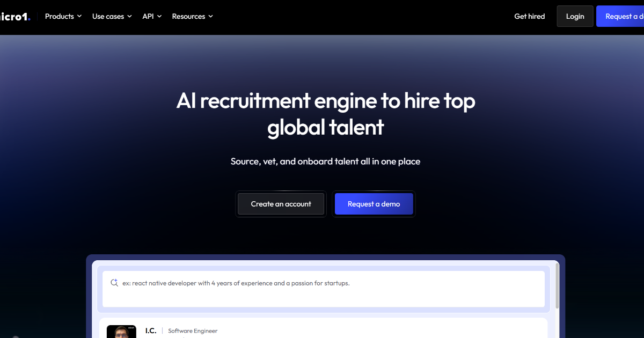
Task: Click the preview panel's vertical scrollbar
Action: click(557, 285)
